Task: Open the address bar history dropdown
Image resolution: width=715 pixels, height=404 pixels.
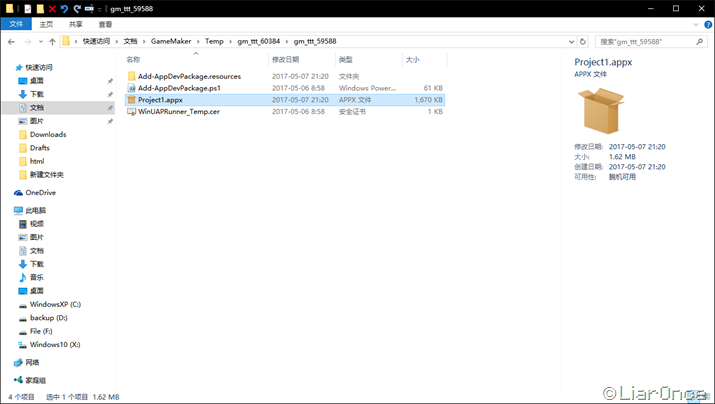Action: pyautogui.click(x=571, y=41)
